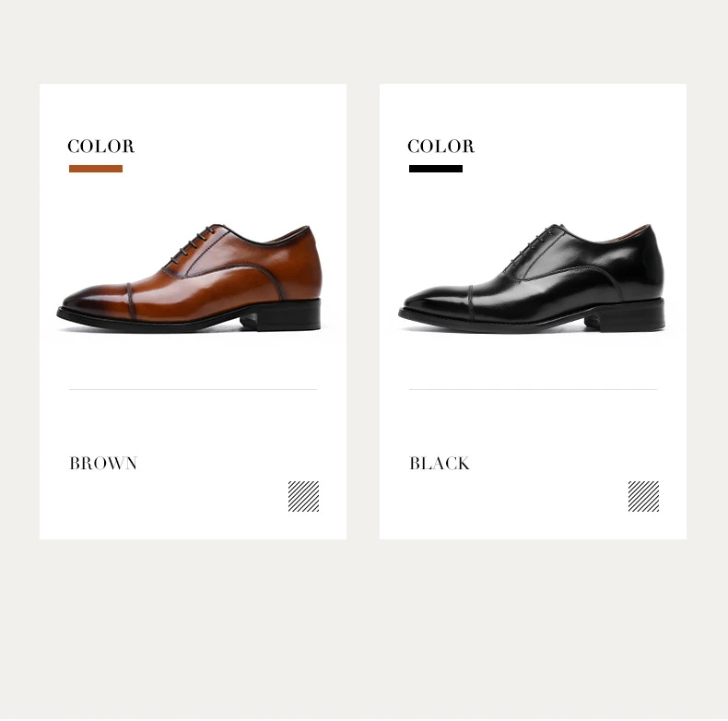The width and height of the screenshot is (728, 721).
Task: Click the COLOR heading on the brown card
Action: pyautogui.click(x=101, y=147)
